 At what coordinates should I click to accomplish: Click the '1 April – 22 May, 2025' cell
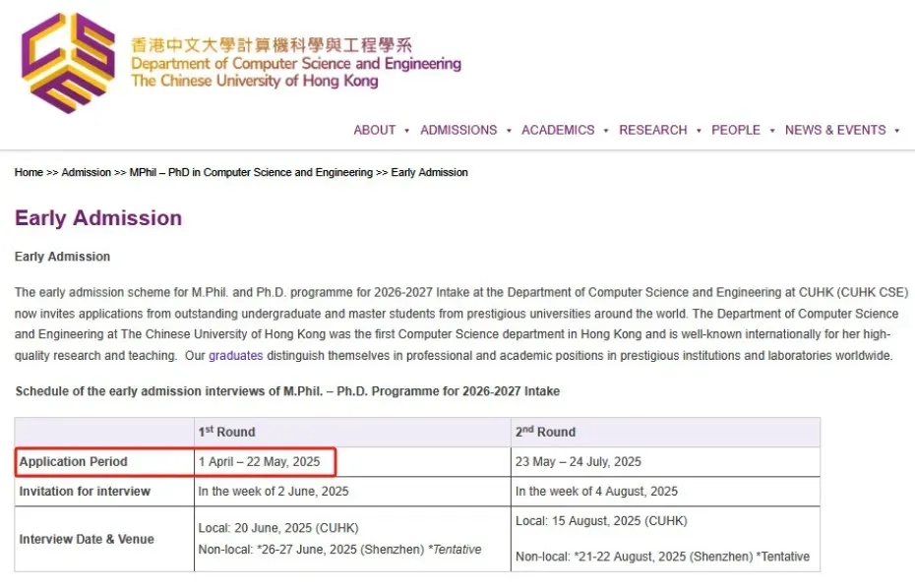tap(259, 461)
